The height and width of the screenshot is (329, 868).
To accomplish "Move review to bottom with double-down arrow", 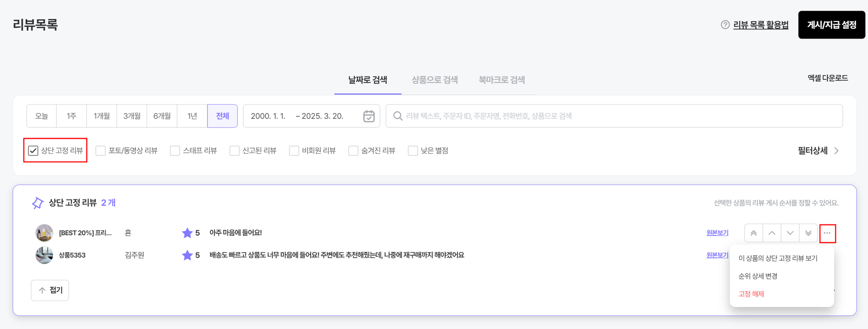I will pos(808,233).
